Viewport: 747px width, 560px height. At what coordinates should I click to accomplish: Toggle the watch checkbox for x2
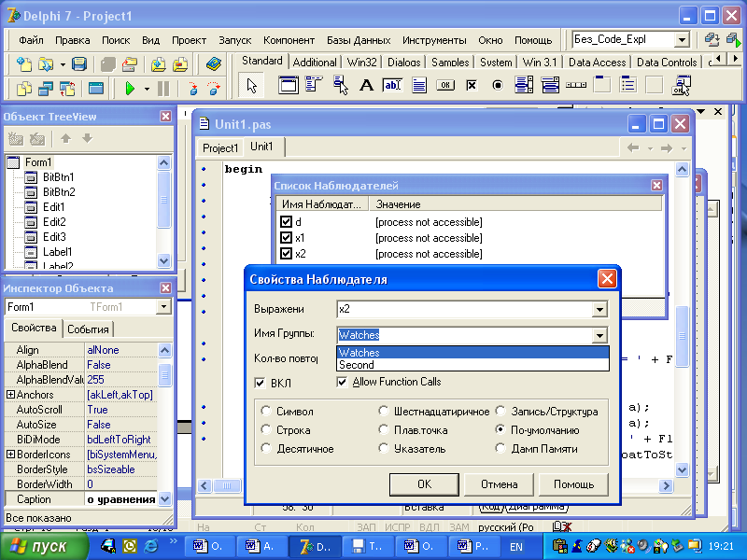click(286, 253)
